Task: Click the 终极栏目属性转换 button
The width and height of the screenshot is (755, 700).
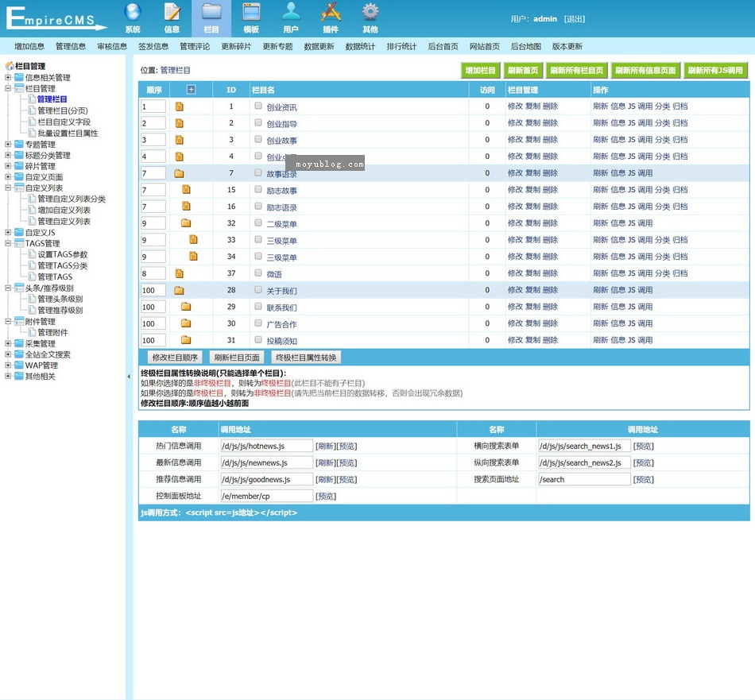Action: pos(306,358)
